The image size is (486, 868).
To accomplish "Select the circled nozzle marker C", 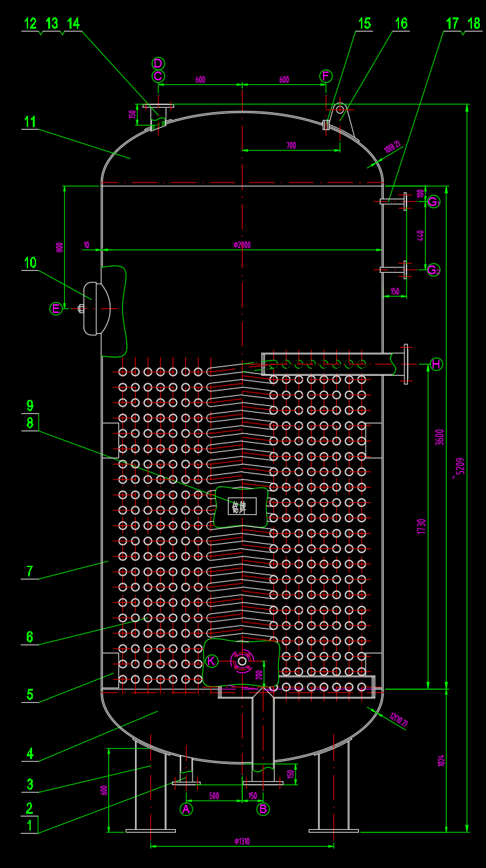I will pos(158,76).
